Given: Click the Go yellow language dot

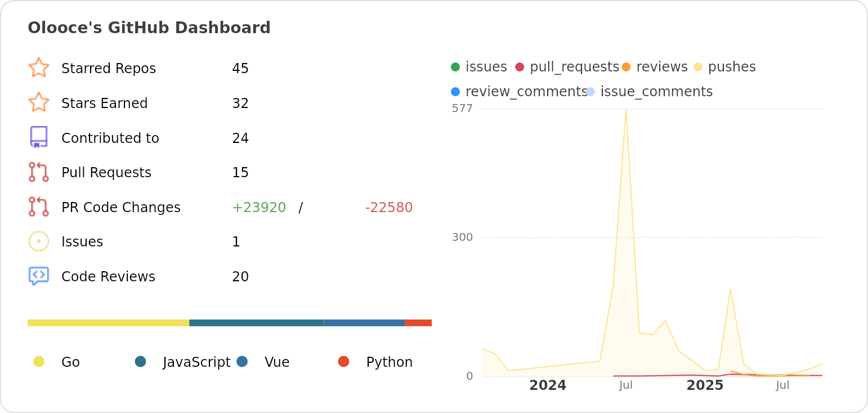Looking at the screenshot, I should [x=39, y=361].
